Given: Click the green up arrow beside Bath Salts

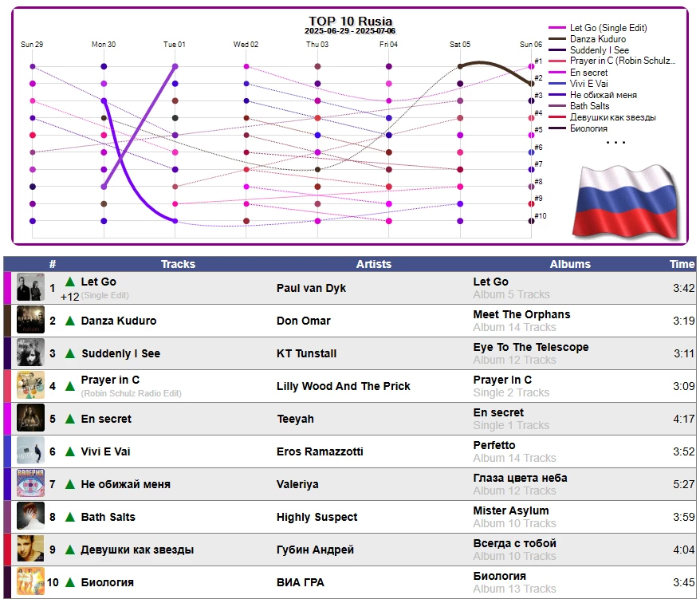Looking at the screenshot, I should coord(70,517).
